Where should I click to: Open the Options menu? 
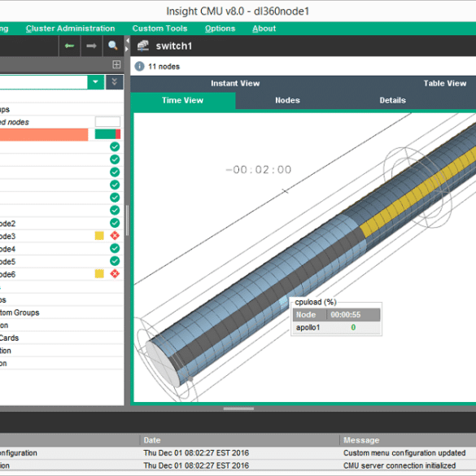(220, 28)
